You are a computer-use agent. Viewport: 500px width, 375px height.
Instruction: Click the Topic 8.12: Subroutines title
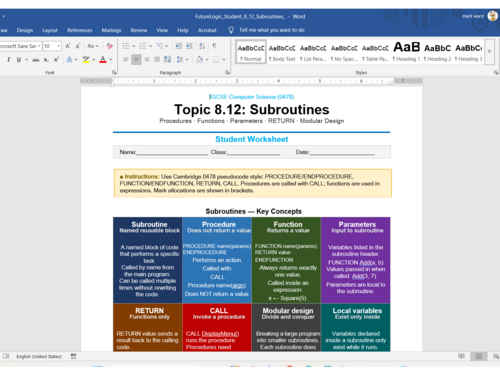point(252,109)
